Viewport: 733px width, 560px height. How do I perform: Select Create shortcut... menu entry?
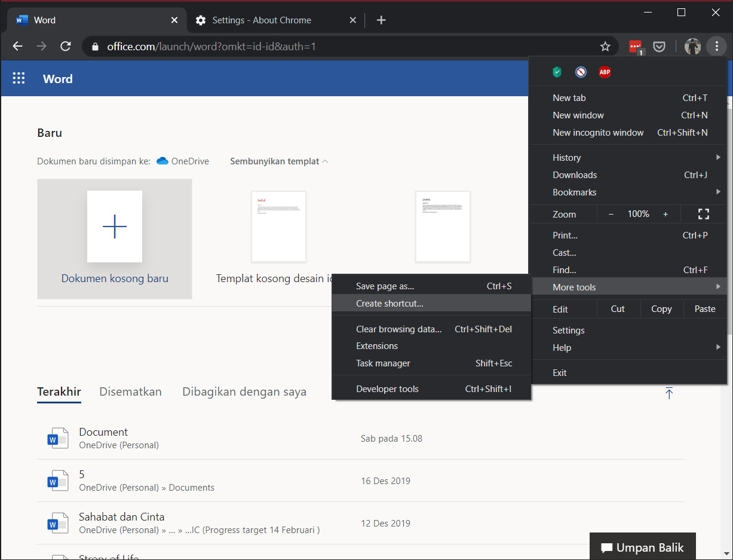[x=389, y=304]
